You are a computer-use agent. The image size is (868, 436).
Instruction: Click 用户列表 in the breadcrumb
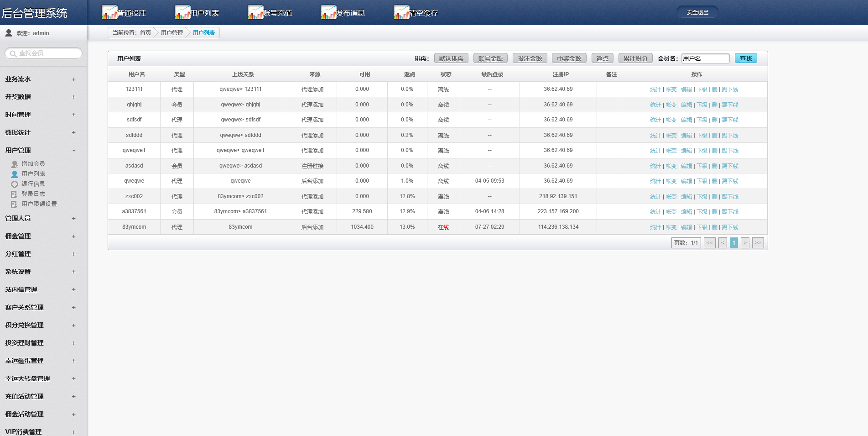tap(204, 33)
